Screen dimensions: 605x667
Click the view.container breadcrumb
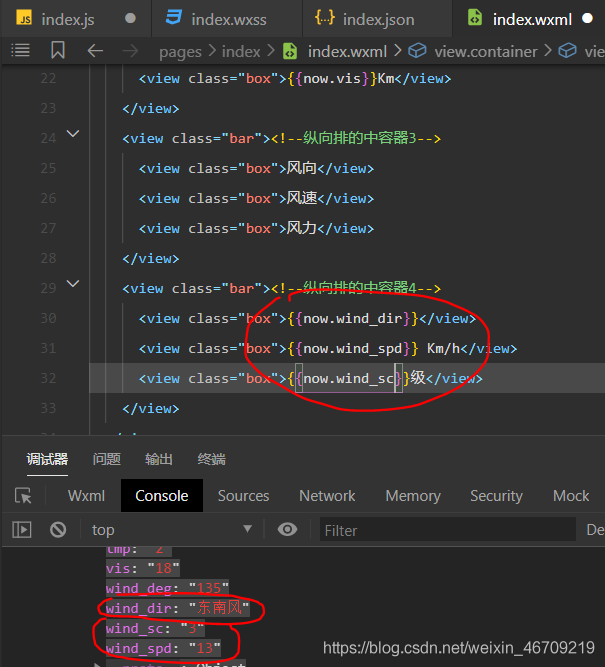(486, 51)
